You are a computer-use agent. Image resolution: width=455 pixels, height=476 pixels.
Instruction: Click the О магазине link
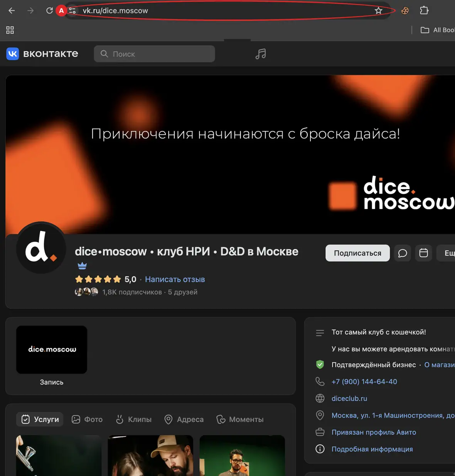pos(440,365)
